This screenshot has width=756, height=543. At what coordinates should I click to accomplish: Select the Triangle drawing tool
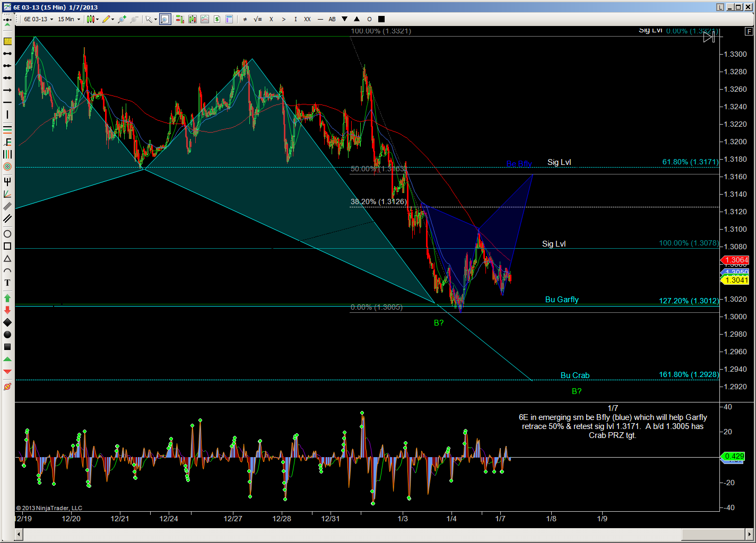(x=7, y=258)
